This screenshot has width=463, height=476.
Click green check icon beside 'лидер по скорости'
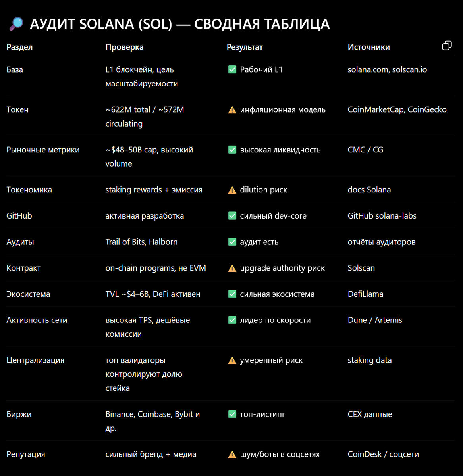(232, 320)
